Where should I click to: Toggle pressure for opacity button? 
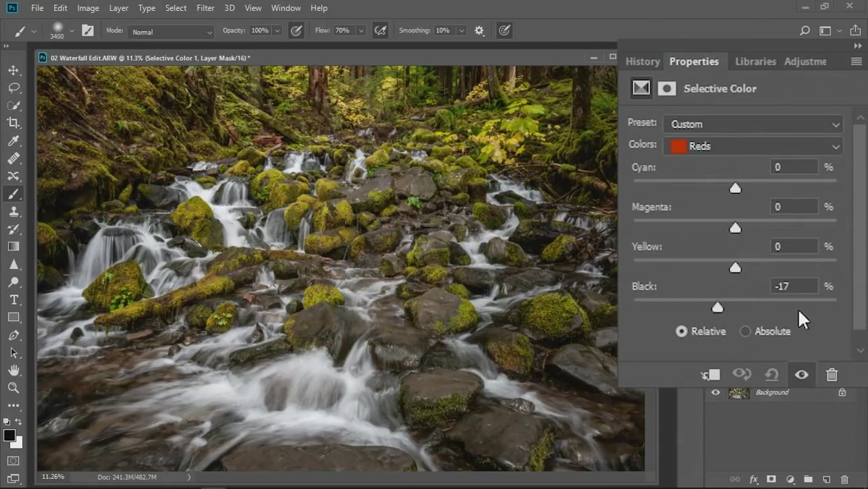tap(296, 30)
